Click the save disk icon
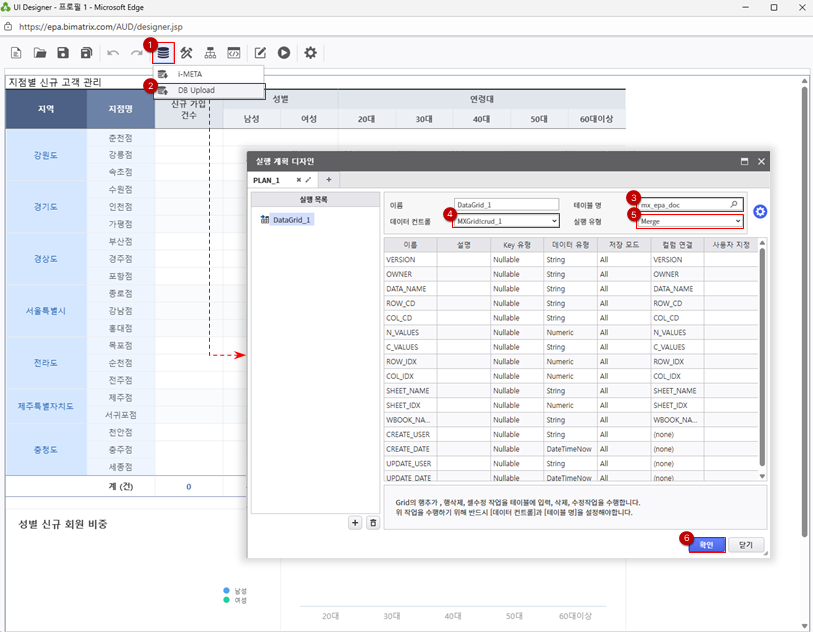The image size is (813, 632). point(63,53)
